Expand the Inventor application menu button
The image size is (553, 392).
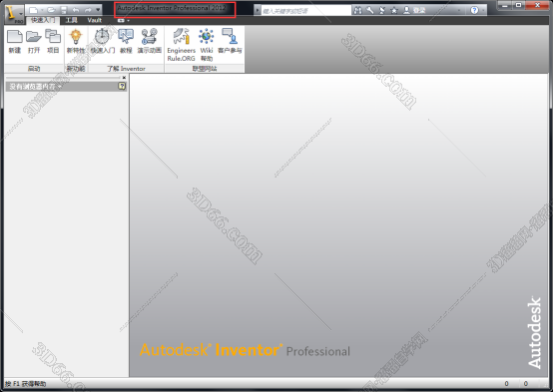coord(14,14)
